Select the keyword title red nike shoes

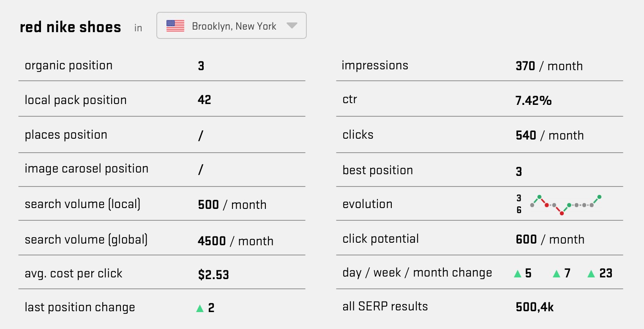pos(70,27)
